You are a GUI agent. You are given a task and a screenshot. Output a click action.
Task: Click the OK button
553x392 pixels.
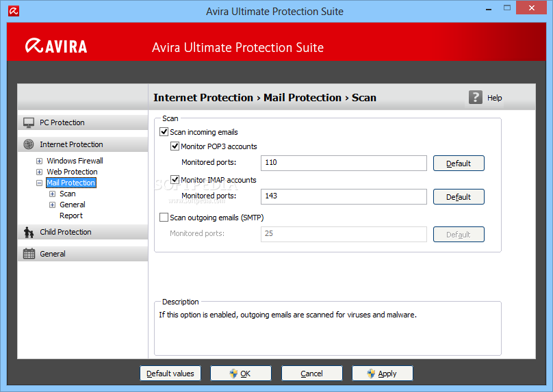(x=241, y=374)
